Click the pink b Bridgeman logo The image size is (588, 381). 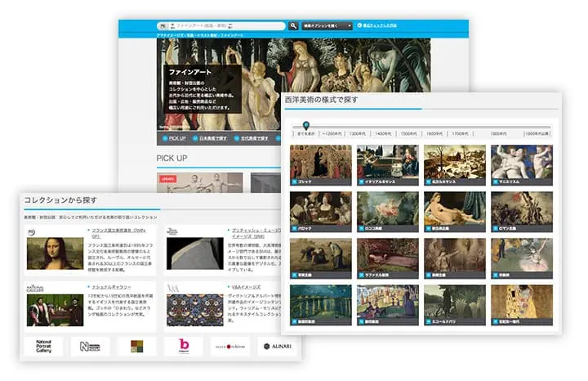184,346
